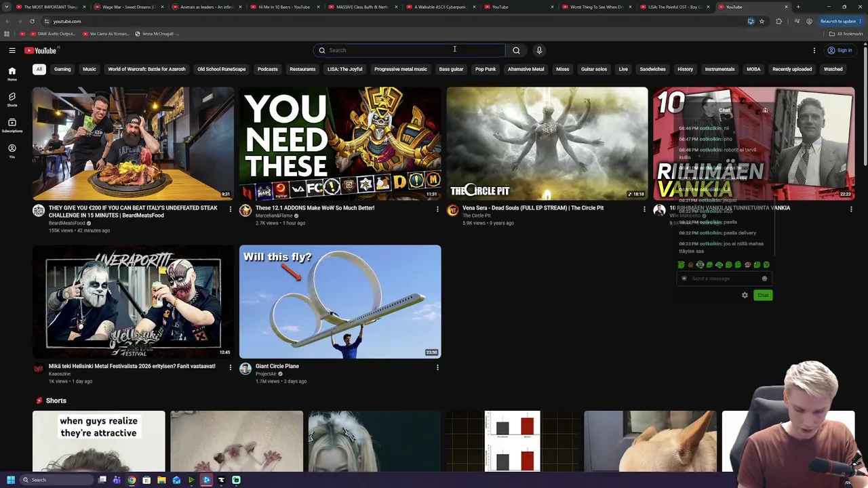Click the search magnifier button beside the search box

pyautogui.click(x=516, y=50)
